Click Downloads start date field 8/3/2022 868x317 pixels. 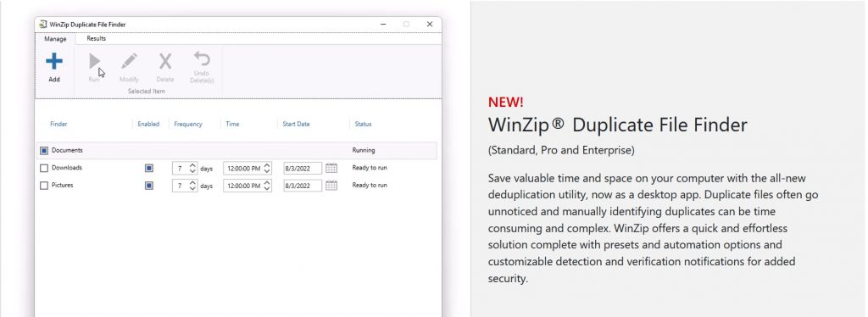coord(303,168)
